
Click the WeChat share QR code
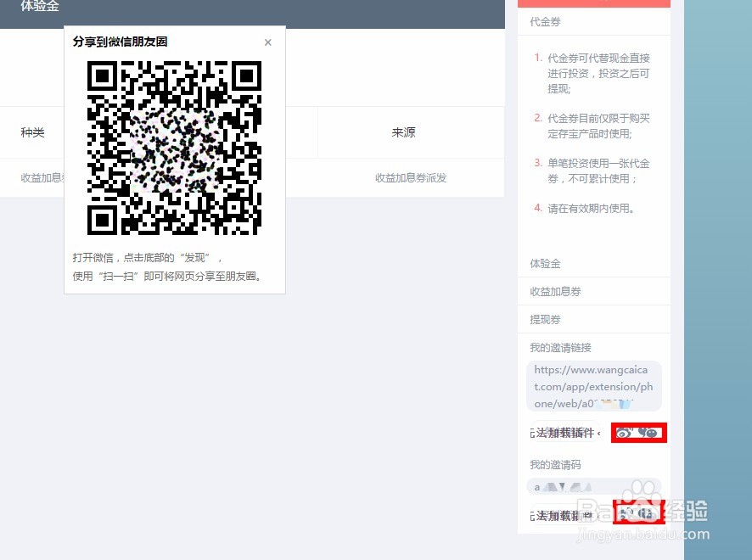(x=174, y=148)
